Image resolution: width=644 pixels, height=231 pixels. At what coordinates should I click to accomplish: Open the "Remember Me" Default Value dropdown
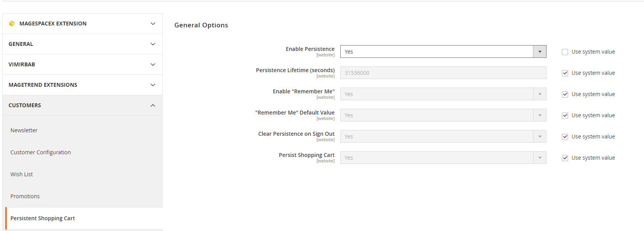pyautogui.click(x=540, y=115)
